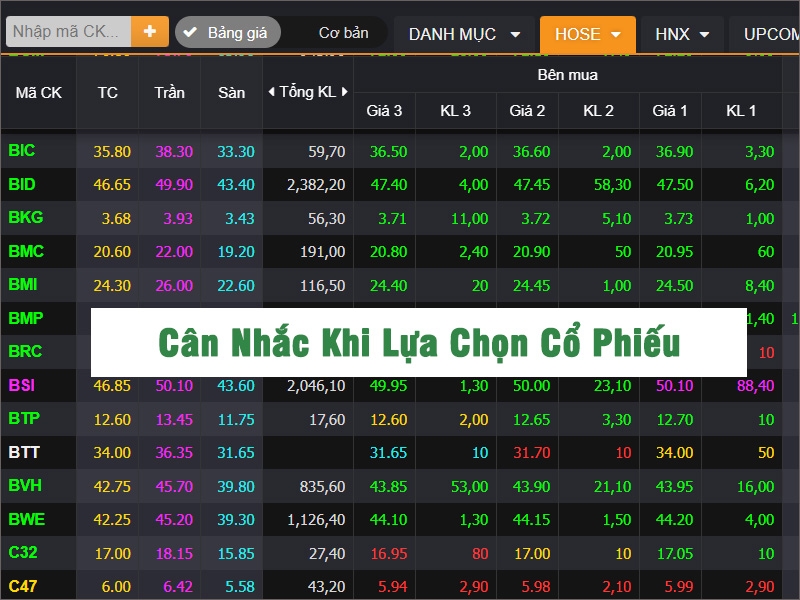
Task: Click BIC ceiling price 38.30
Action: tap(174, 152)
